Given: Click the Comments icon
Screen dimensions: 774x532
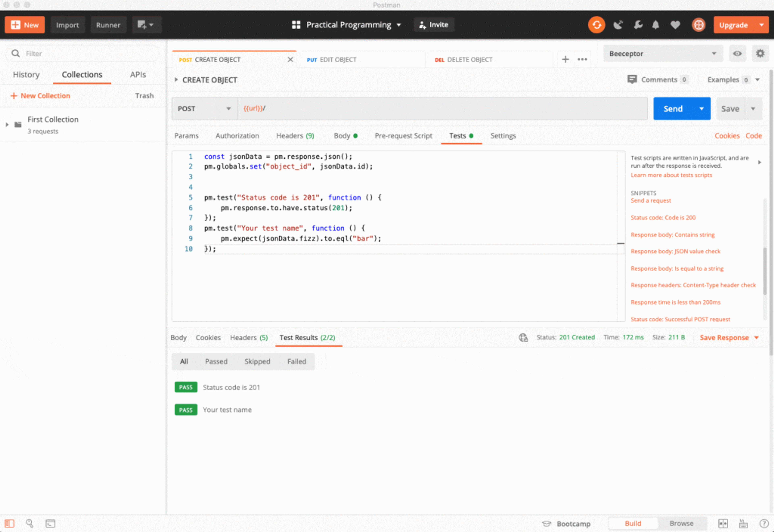Looking at the screenshot, I should pyautogui.click(x=632, y=79).
